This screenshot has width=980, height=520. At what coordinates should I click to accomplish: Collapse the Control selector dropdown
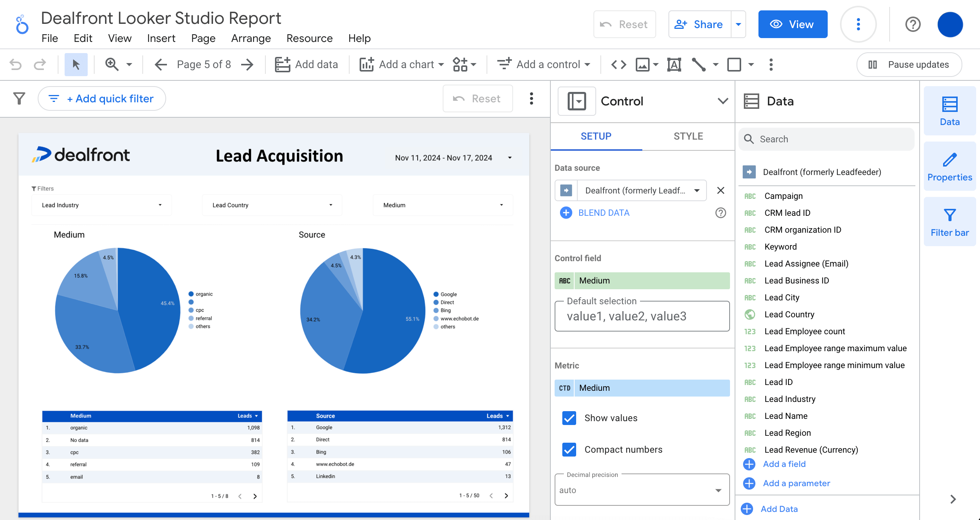click(722, 101)
